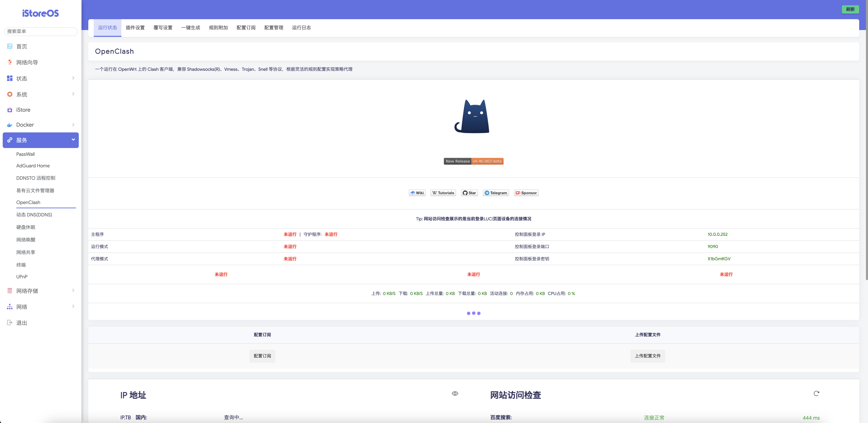Switch to the 运行状态 tab
Viewport: 868px width, 423px height.
point(107,28)
